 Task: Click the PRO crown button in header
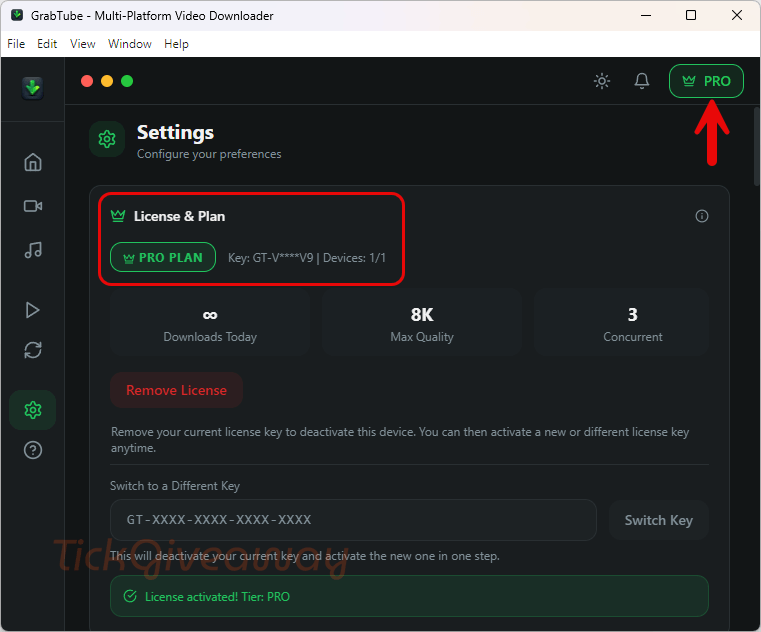click(706, 81)
